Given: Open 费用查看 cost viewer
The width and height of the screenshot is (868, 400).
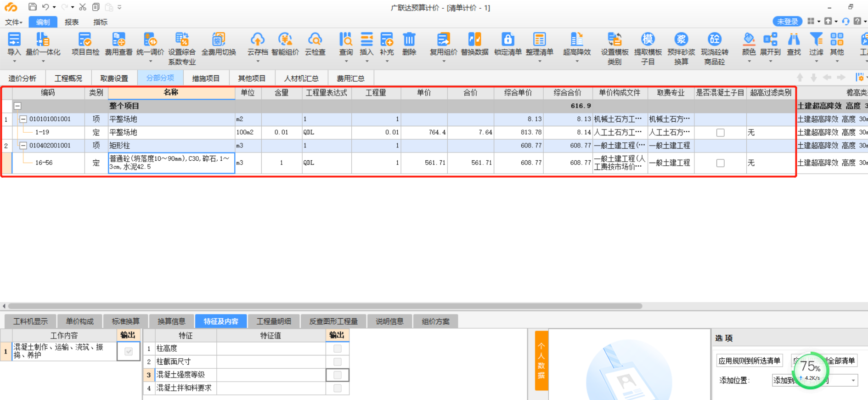Looking at the screenshot, I should tap(118, 45).
